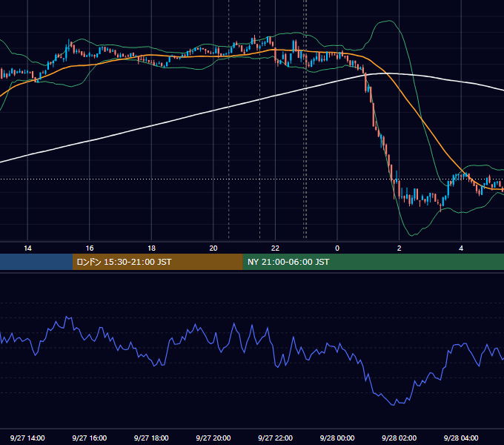Click the 9/27 14:00 time label
This screenshot has height=445, width=504.
27,438
